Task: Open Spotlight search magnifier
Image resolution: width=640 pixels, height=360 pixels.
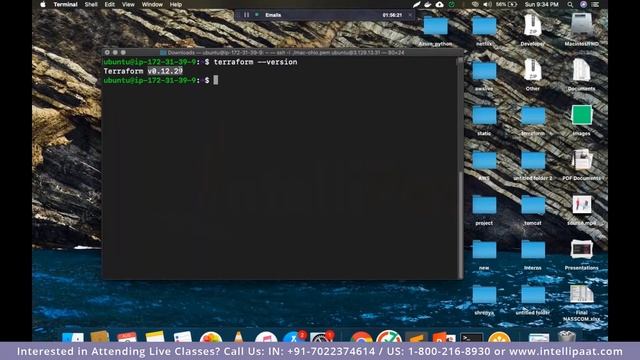Action: 570,4
